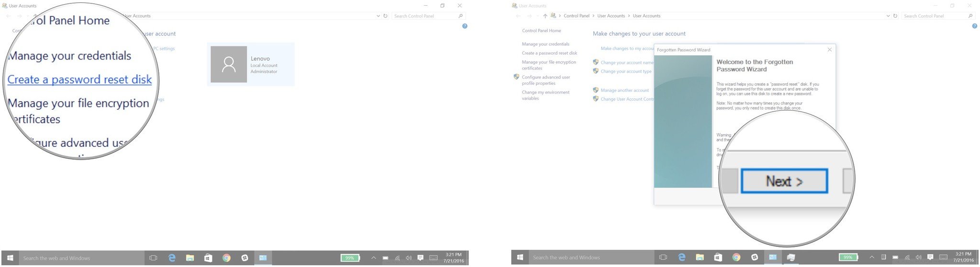This screenshot has height=267, width=980.
Task: Click Refresh icon in the window behind the wizard
Action: [895, 16]
